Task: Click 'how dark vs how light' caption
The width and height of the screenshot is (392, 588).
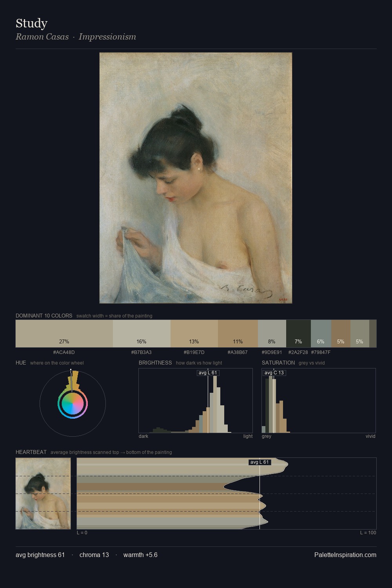Action: (x=199, y=363)
